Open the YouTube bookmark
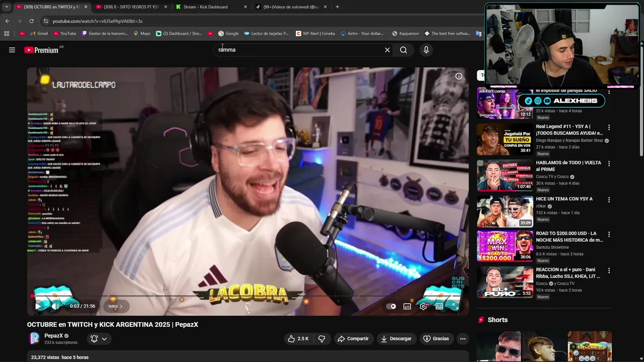The image size is (644, 362). [64, 34]
